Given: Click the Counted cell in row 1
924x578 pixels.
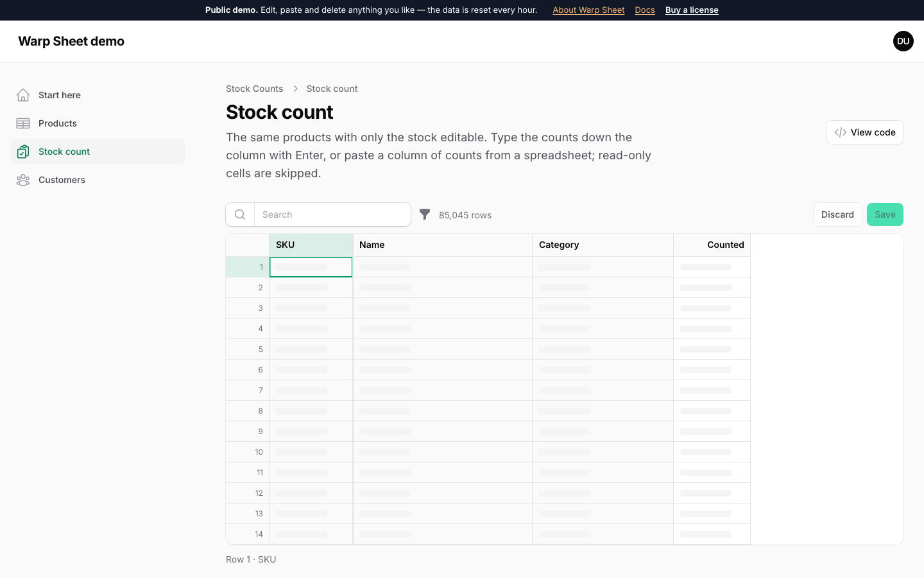Looking at the screenshot, I should (712, 267).
